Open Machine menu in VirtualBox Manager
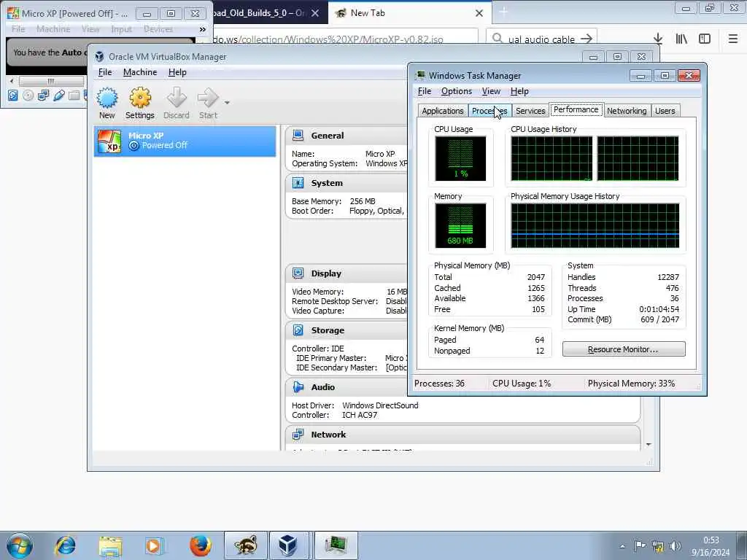 (140, 72)
